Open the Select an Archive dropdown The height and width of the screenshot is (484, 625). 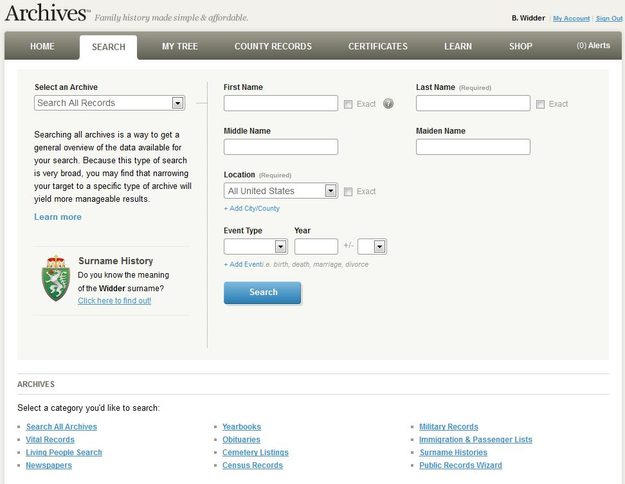[109, 103]
